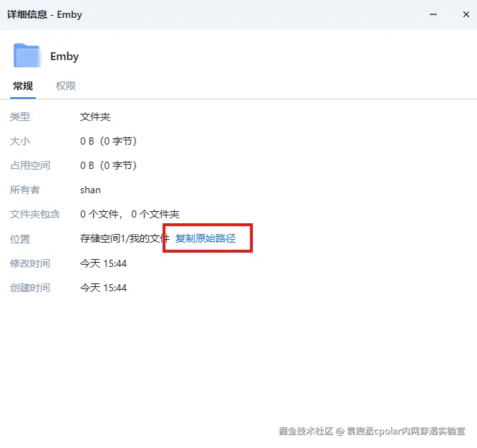Click the 0 个文件, 0 个文件夹 text

click(x=130, y=214)
